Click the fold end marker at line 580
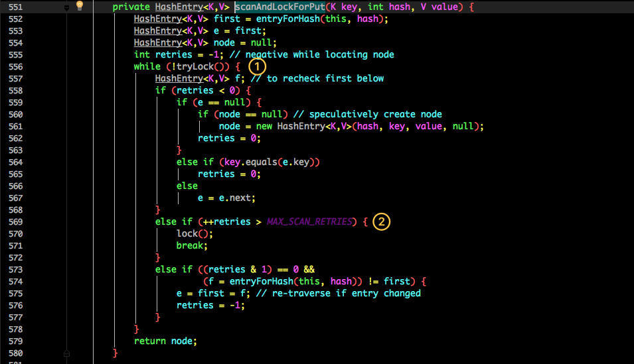This screenshot has height=364, width=634. point(66,353)
